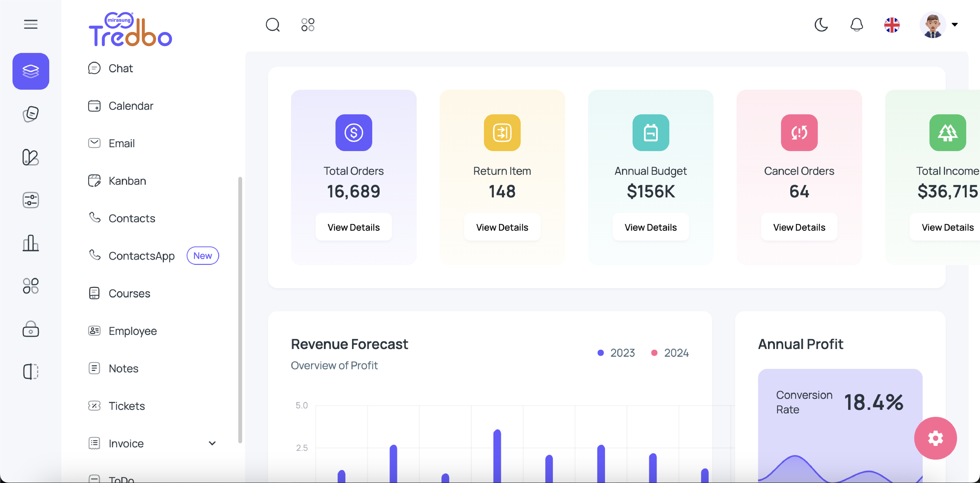Click the split layout icon in rail
Viewport: 980px width, 483px height.
(31, 371)
